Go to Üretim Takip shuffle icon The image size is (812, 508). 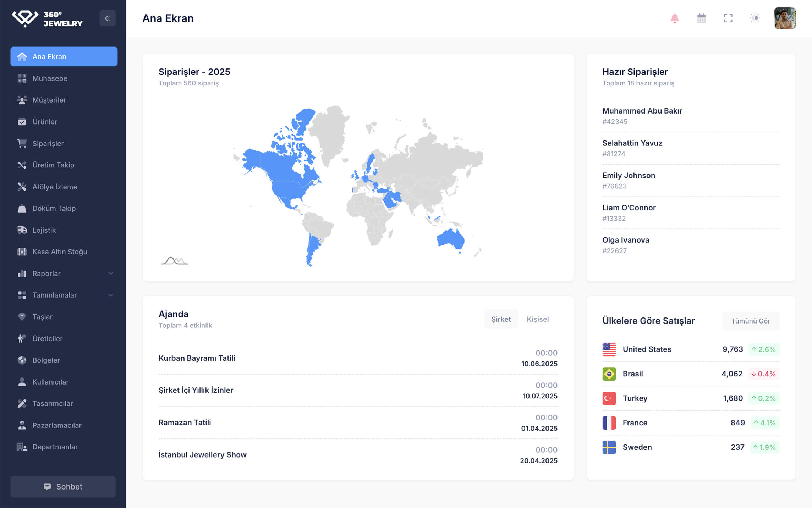point(22,165)
